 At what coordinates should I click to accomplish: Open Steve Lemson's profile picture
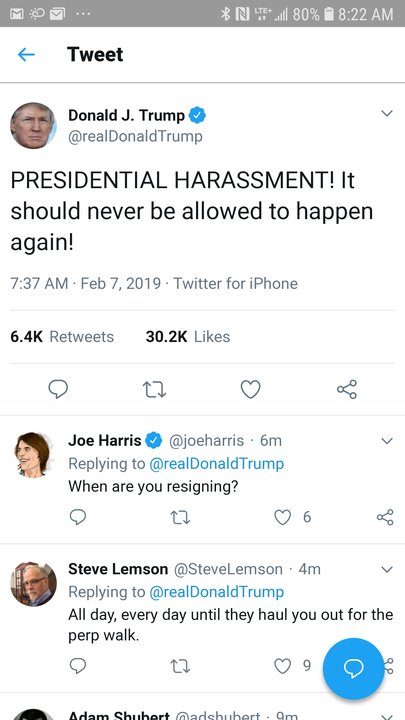pos(34,584)
